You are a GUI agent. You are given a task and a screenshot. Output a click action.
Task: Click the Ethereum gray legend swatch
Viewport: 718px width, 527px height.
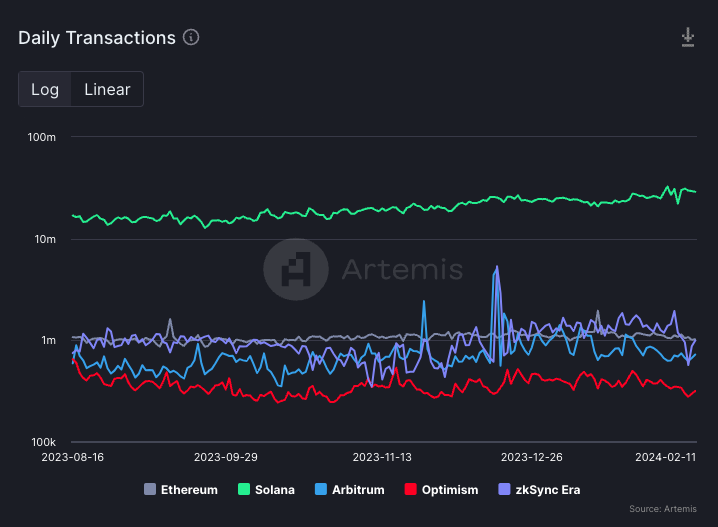pos(150,490)
